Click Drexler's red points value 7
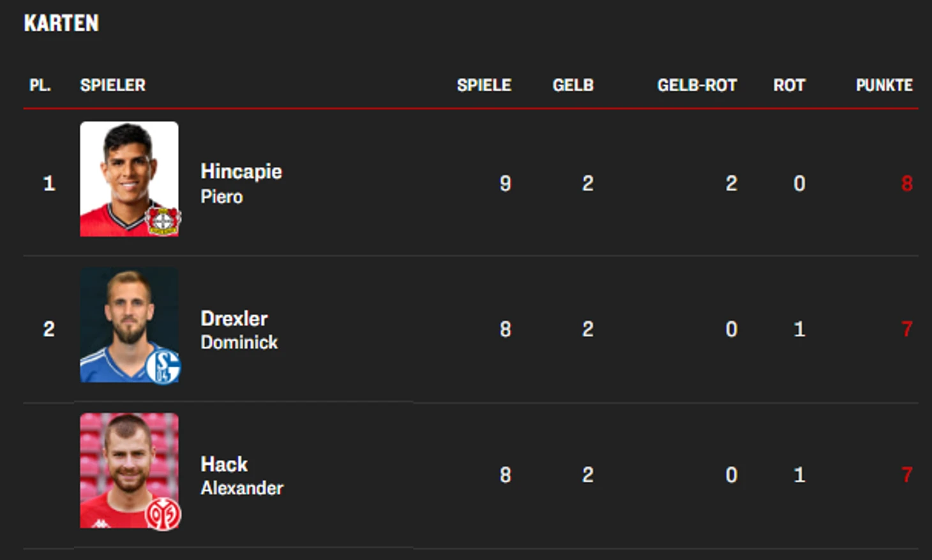This screenshot has height=560, width=932. click(x=906, y=329)
